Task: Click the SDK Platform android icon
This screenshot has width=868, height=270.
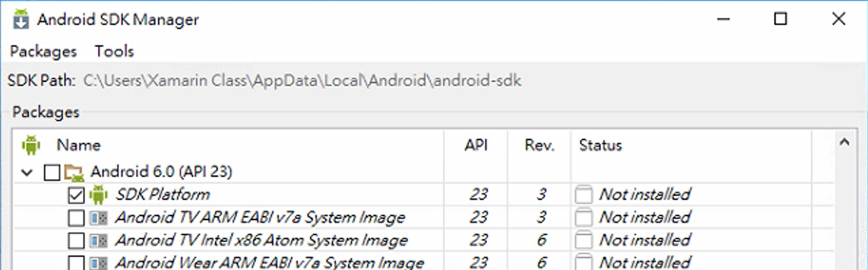Action: (98, 195)
